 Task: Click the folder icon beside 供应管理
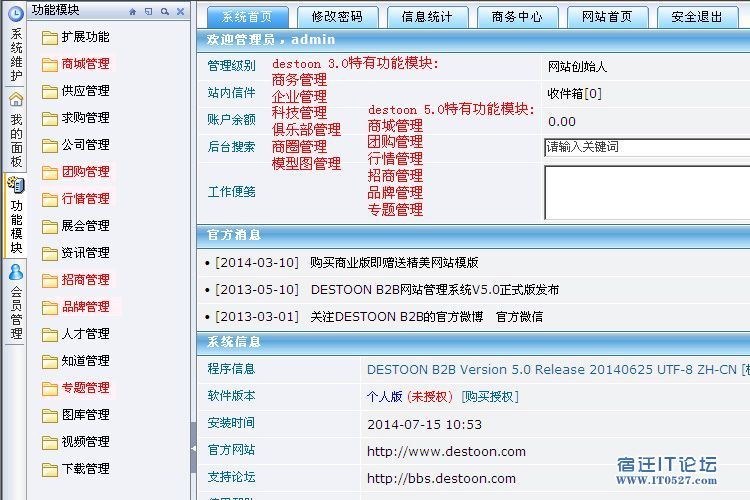(x=50, y=91)
